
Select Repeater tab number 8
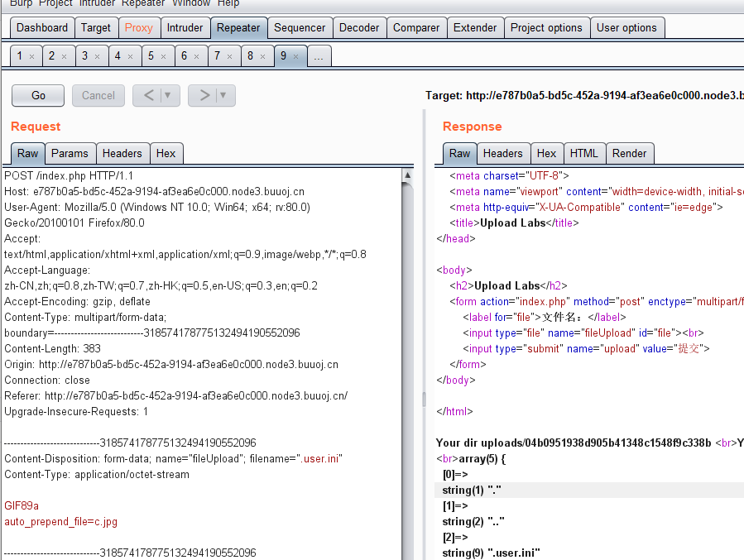coord(251,56)
